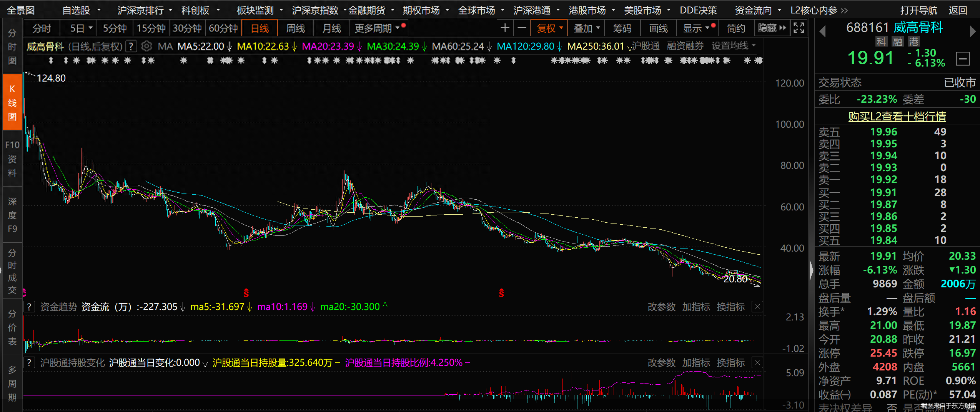Expand 科创板 menu
Viewport: 980px width, 412px height.
(201, 10)
